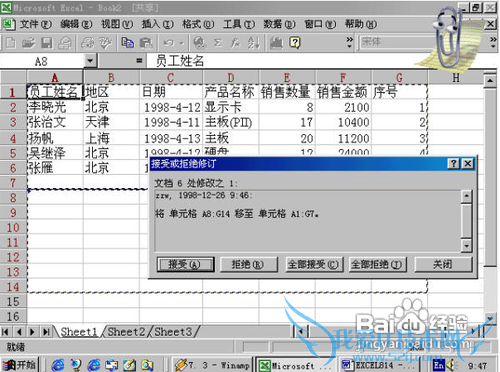
Task: Click the Clippy Office Assistant character
Action: coord(448,38)
